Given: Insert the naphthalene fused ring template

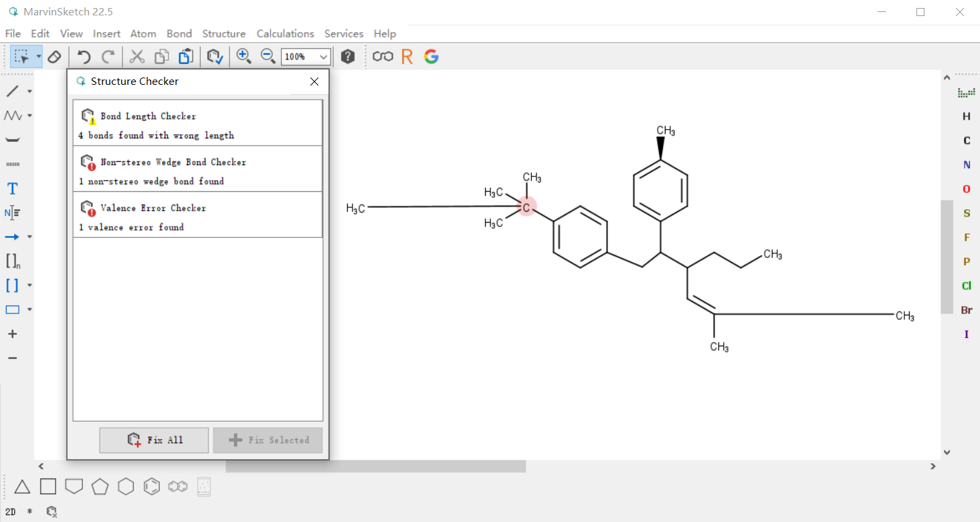Looking at the screenshot, I should click(178, 487).
